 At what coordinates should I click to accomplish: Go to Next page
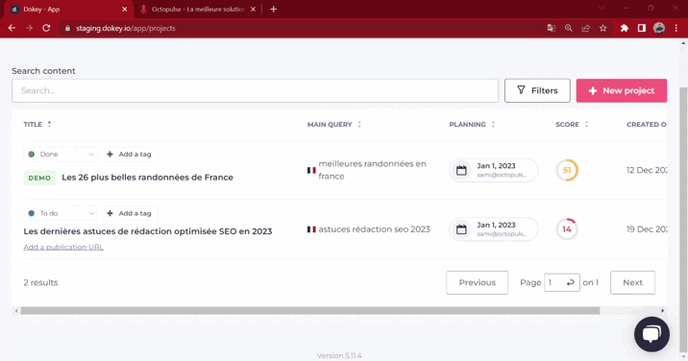(x=632, y=282)
